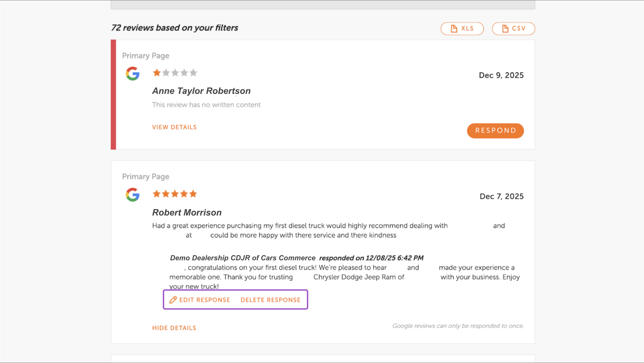Click the Dec 9, 2025 review date
Screen dimensions: 644x363
(501, 75)
